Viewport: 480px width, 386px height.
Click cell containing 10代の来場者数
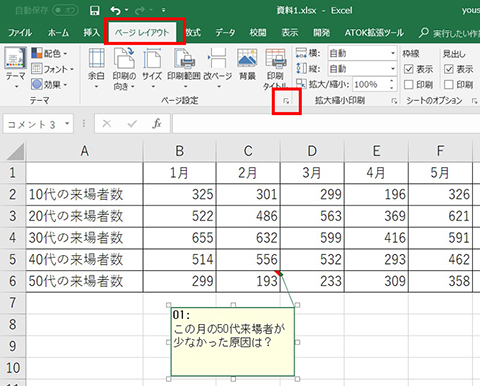(x=85, y=195)
